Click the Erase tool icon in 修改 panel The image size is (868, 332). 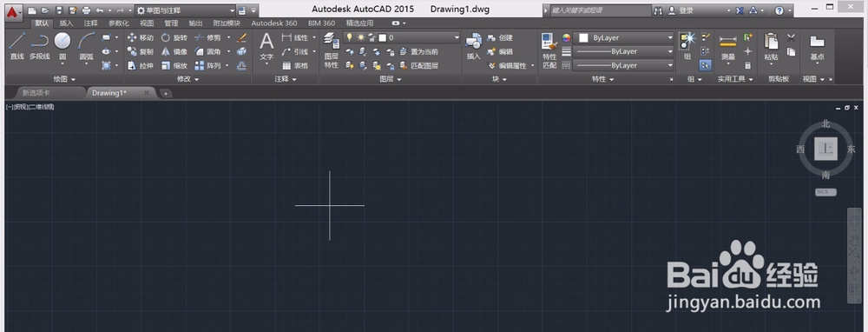pyautogui.click(x=241, y=37)
